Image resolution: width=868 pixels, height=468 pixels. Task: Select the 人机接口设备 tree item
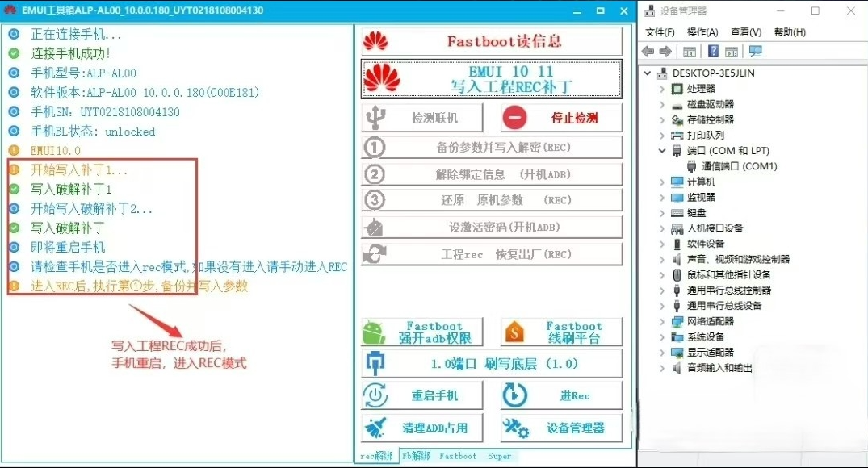pyautogui.click(x=715, y=228)
